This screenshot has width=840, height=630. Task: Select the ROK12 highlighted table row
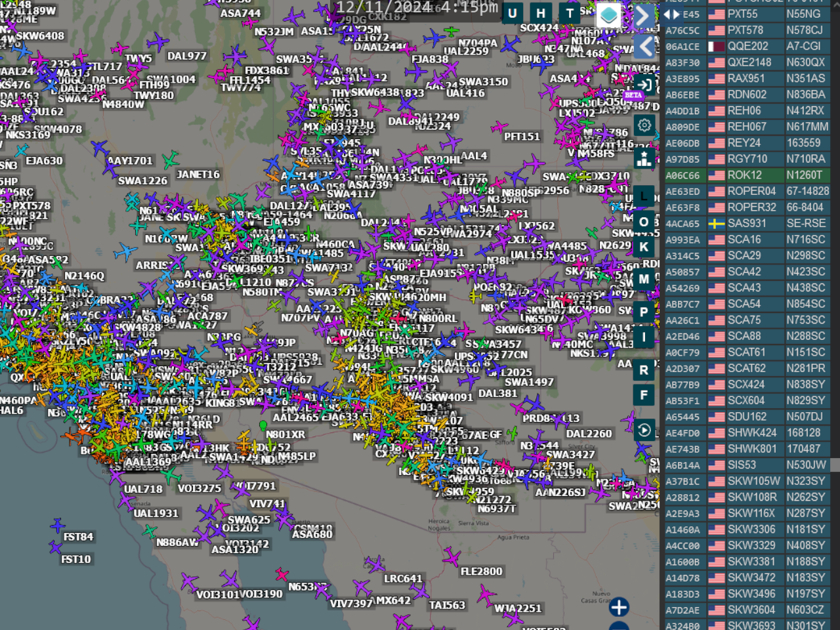pyautogui.click(x=746, y=175)
